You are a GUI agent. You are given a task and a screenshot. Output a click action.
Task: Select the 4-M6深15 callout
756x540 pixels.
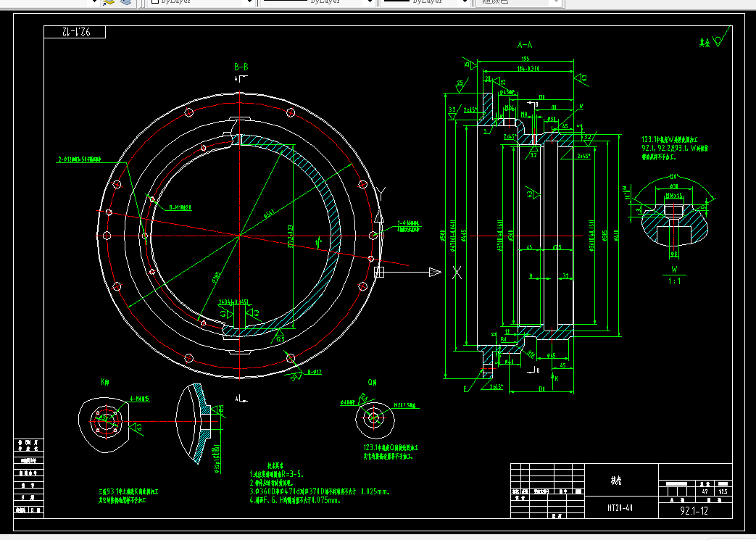pos(139,399)
